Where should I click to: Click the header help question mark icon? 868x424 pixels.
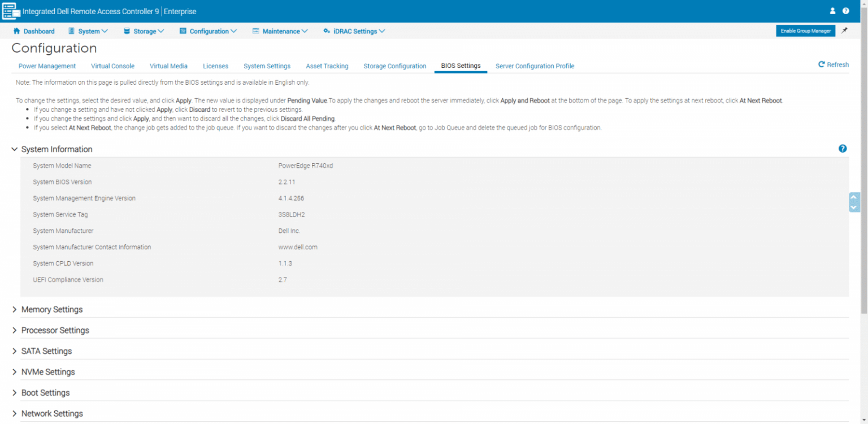point(846,11)
